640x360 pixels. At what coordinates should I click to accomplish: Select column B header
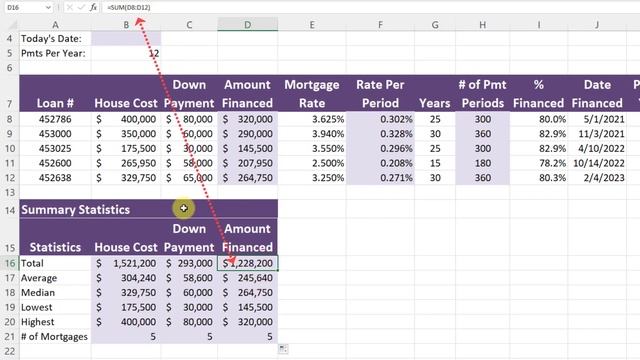click(x=126, y=25)
